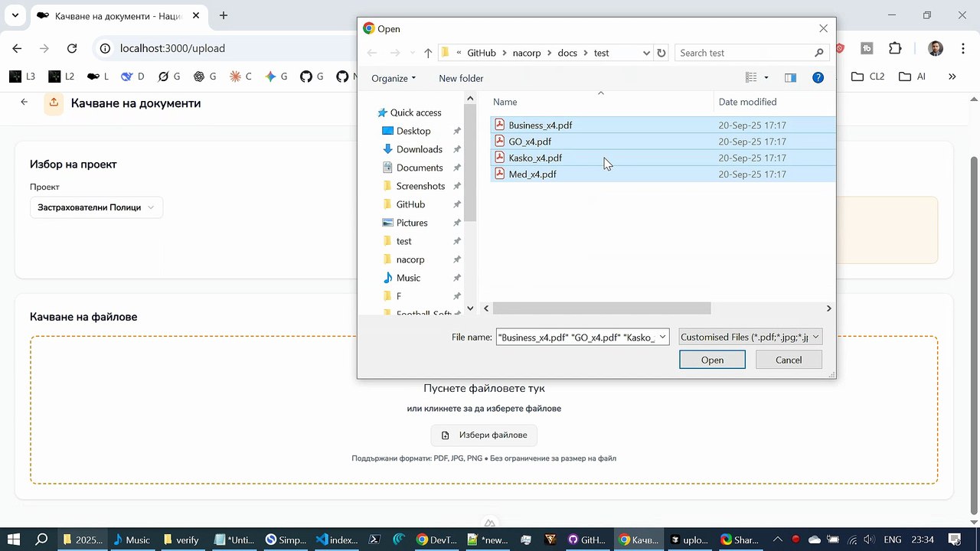This screenshot has height=551, width=980.
Task: Click the Chrome extensions puzzle icon
Action: (x=895, y=48)
